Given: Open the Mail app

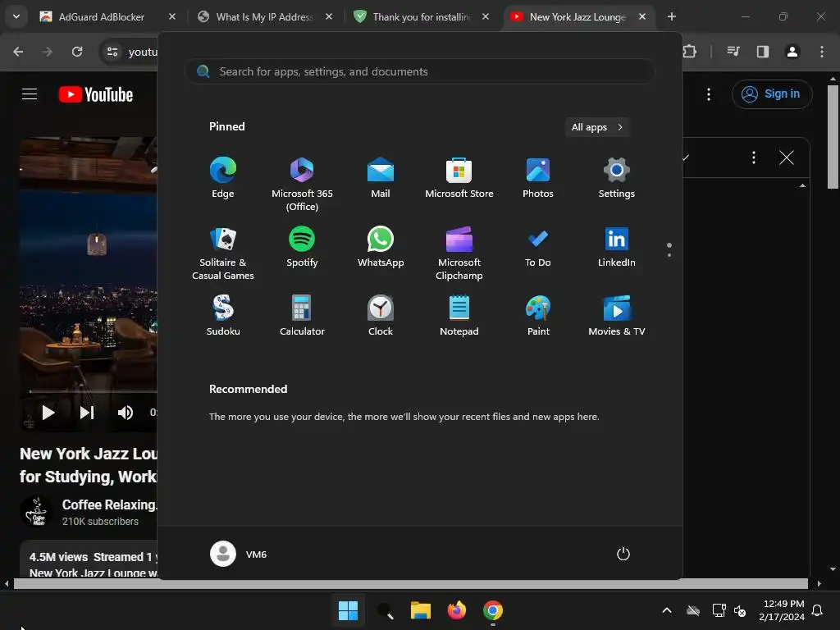Looking at the screenshot, I should (381, 178).
